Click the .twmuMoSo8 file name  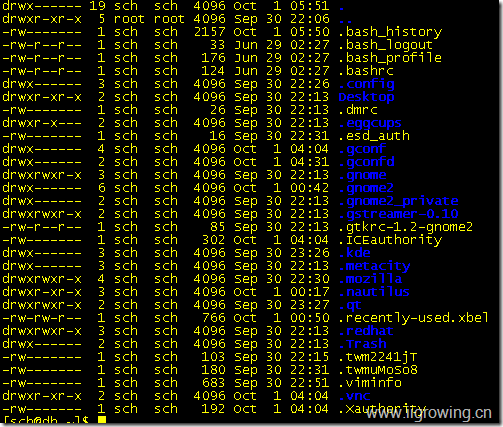click(378, 370)
